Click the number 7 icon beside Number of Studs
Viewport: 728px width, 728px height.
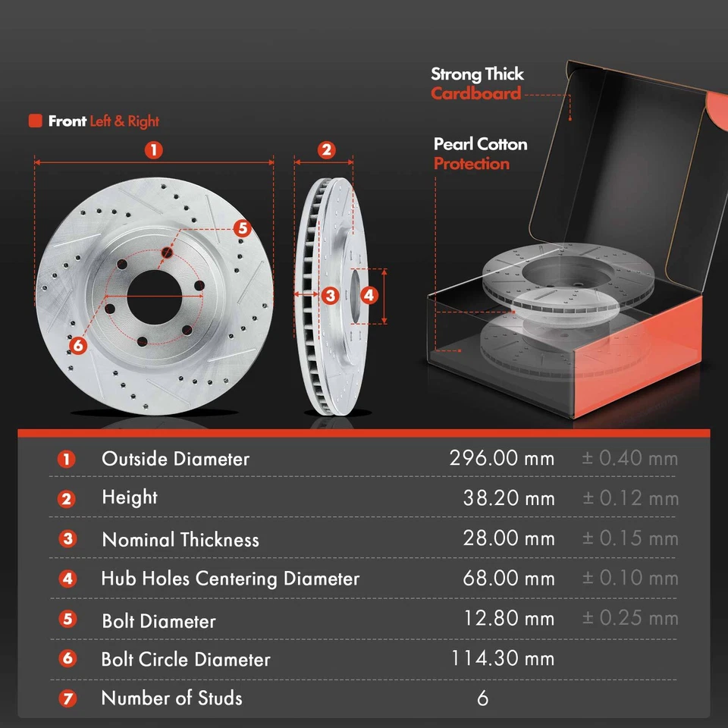(x=67, y=698)
